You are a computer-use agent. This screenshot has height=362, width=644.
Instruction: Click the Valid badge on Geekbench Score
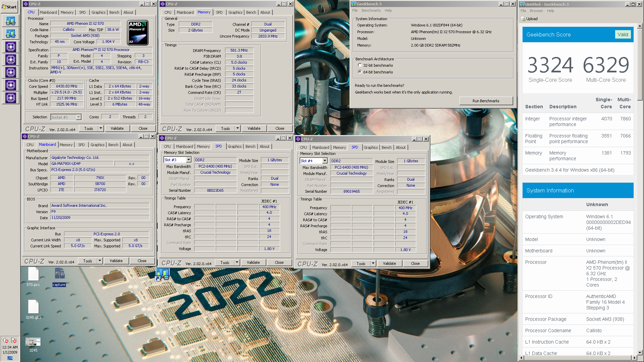tap(623, 35)
